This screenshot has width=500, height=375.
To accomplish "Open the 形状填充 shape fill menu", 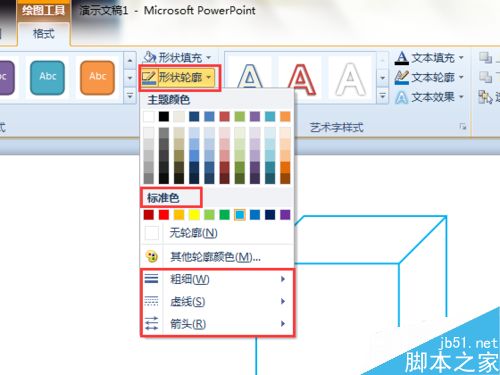I will [177, 58].
